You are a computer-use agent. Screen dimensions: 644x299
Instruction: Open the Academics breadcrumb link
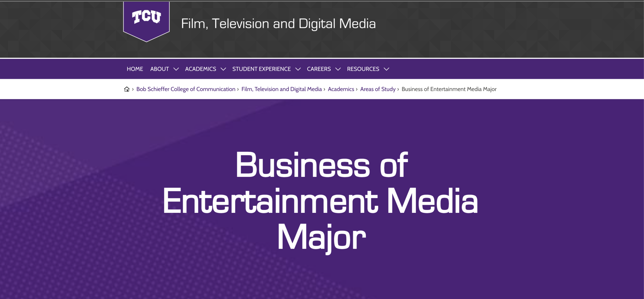pos(341,89)
